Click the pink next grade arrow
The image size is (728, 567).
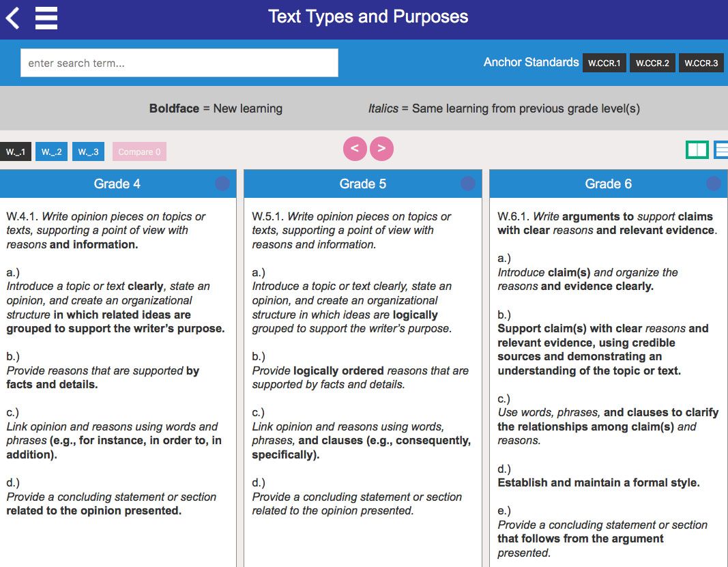pos(381,149)
